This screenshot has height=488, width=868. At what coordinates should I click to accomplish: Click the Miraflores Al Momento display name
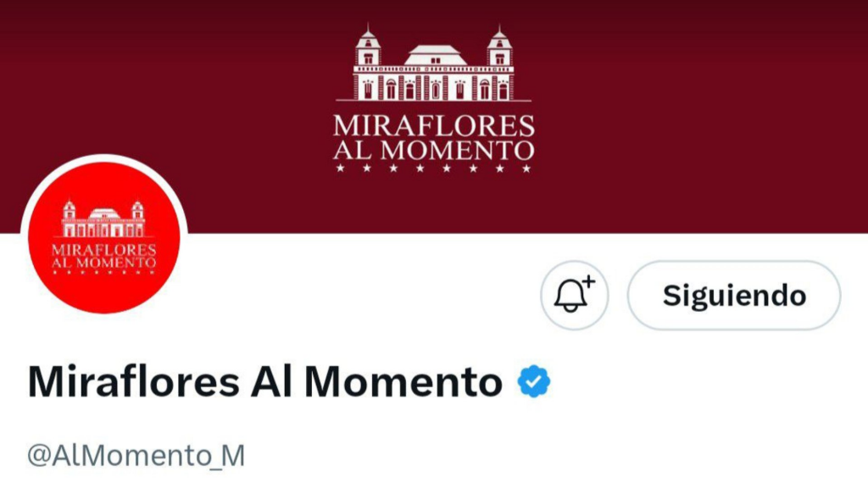[264, 383]
